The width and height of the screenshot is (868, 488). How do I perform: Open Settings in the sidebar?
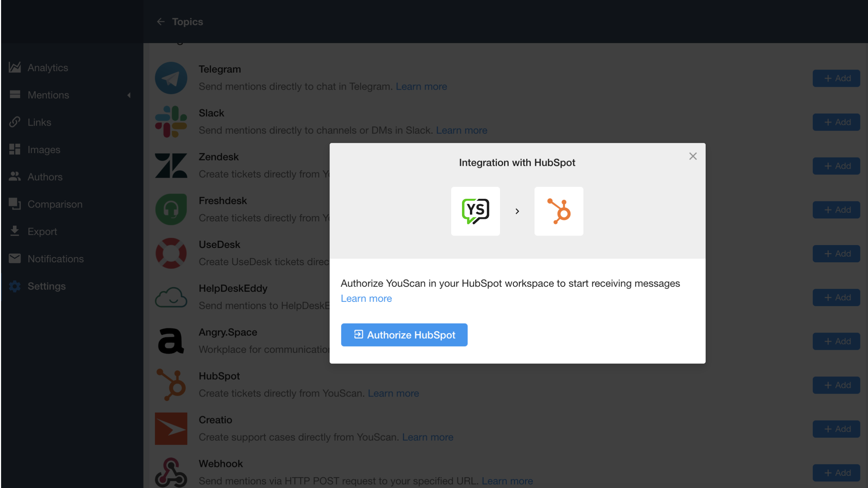tap(15, 286)
